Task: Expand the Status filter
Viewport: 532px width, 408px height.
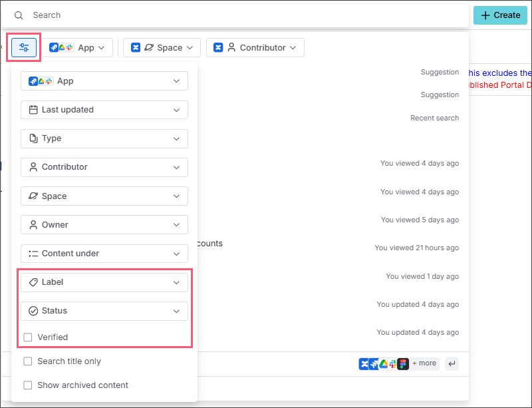Action: coord(104,311)
